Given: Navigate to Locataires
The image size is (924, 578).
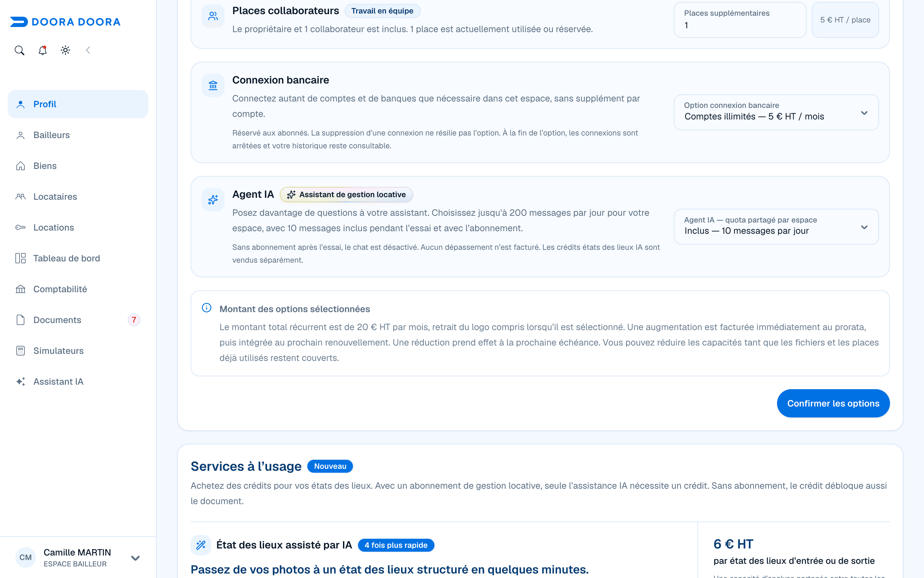Looking at the screenshot, I should 78,197.
